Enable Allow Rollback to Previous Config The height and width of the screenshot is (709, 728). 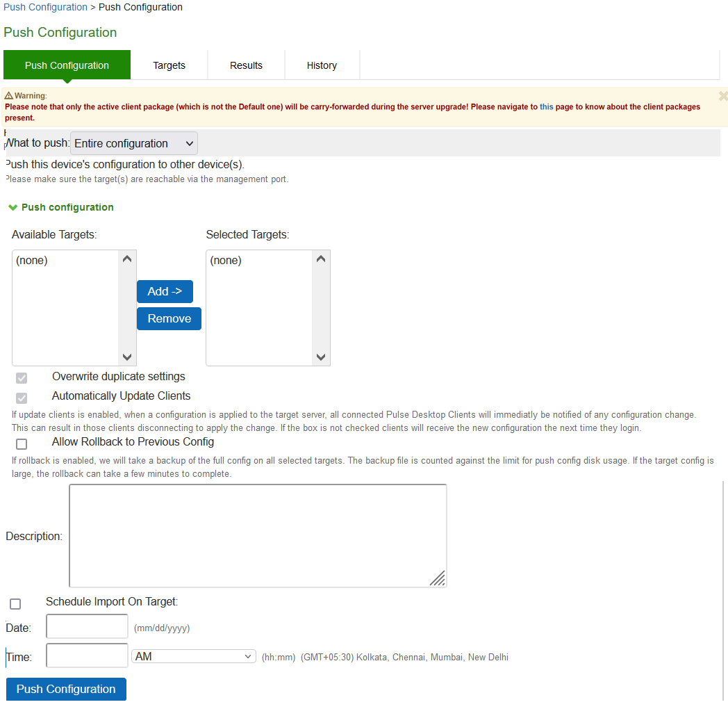click(x=22, y=444)
